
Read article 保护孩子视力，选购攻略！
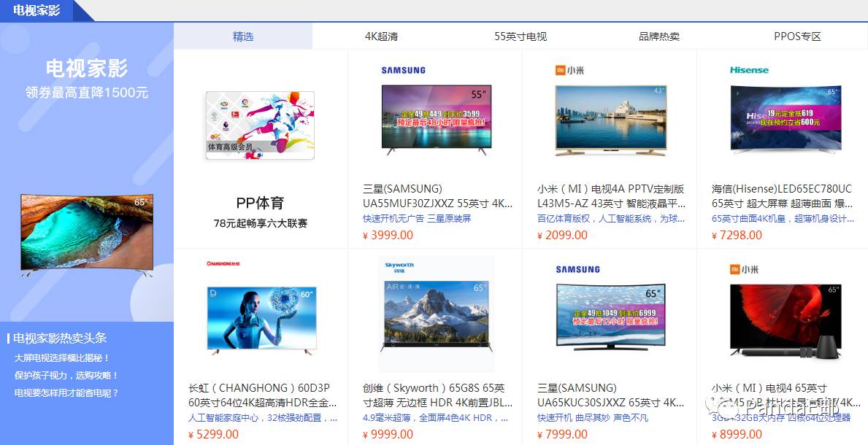pyautogui.click(x=66, y=375)
